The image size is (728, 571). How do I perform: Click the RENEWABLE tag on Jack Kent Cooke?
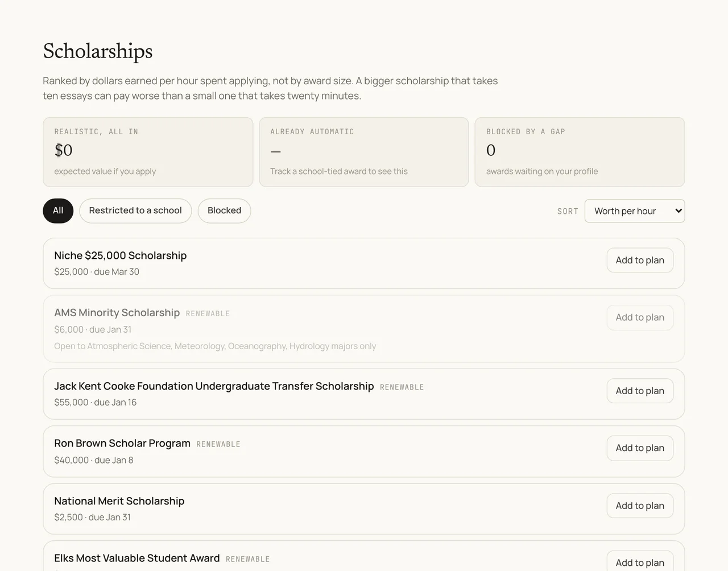(x=402, y=387)
